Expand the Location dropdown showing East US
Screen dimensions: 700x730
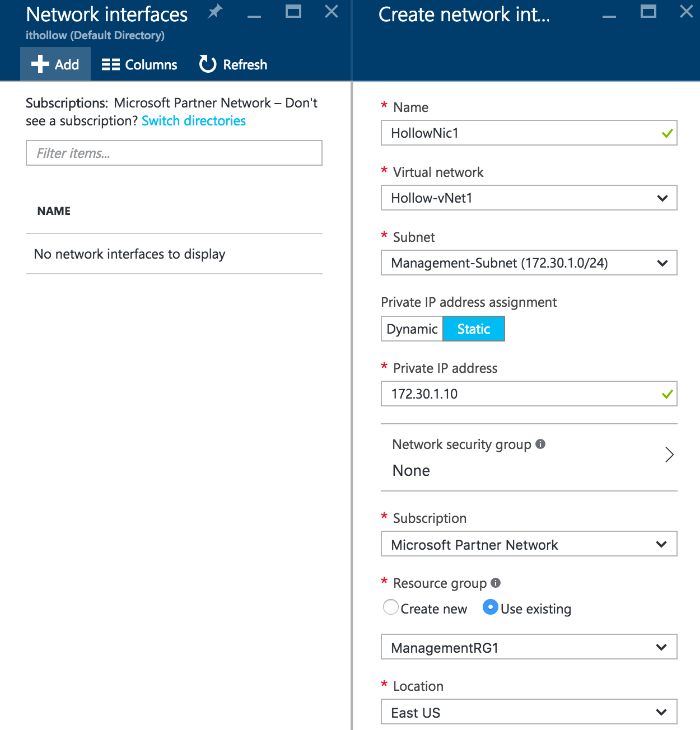(529, 712)
